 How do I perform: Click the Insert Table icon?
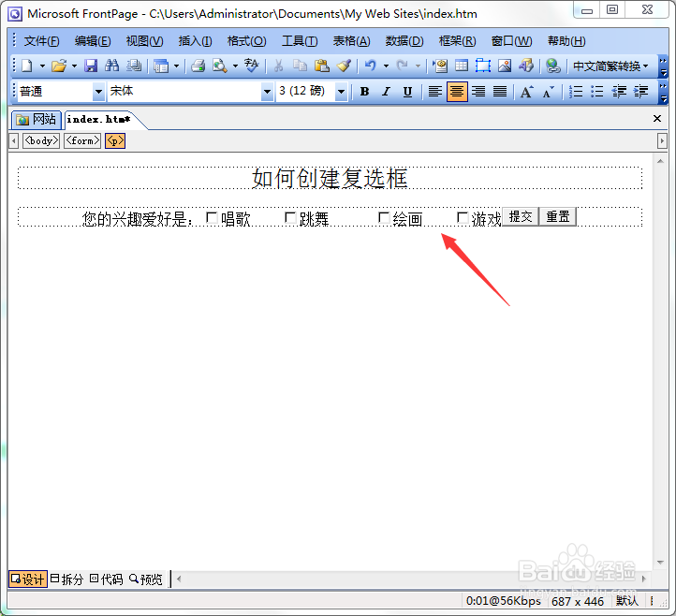462,66
